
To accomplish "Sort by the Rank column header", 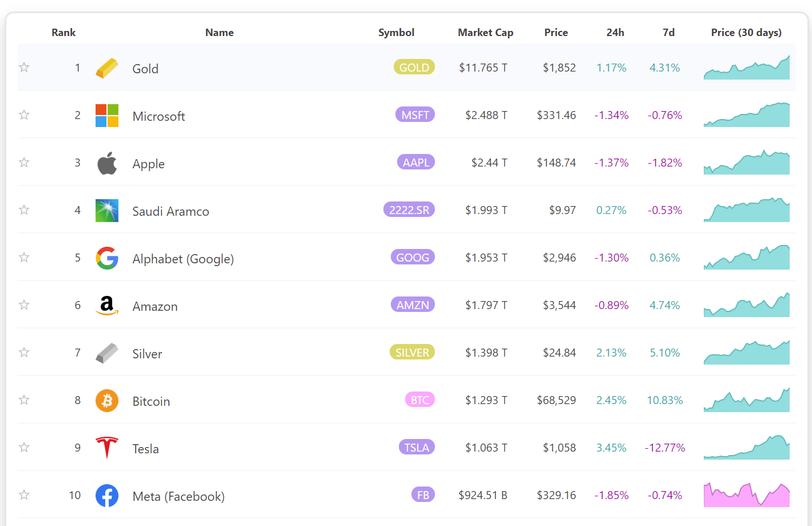I will 64,33.
